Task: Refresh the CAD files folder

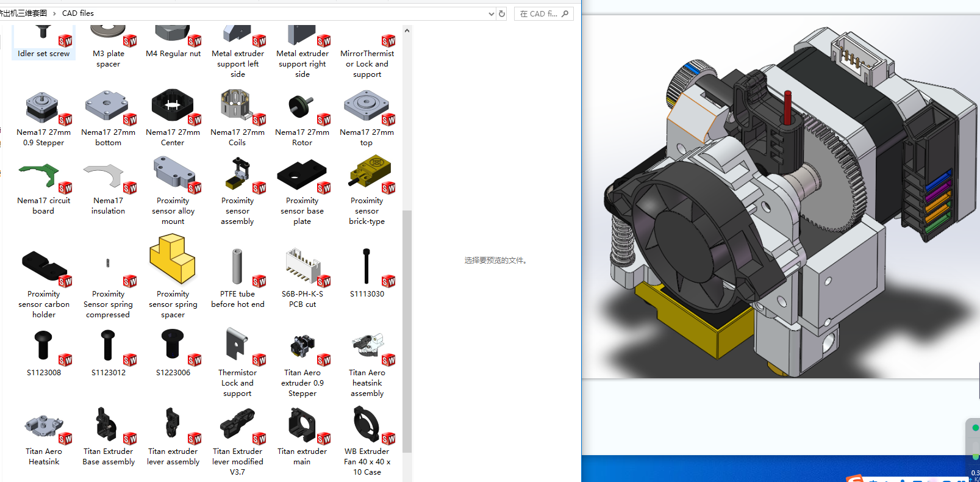Action: click(x=502, y=13)
